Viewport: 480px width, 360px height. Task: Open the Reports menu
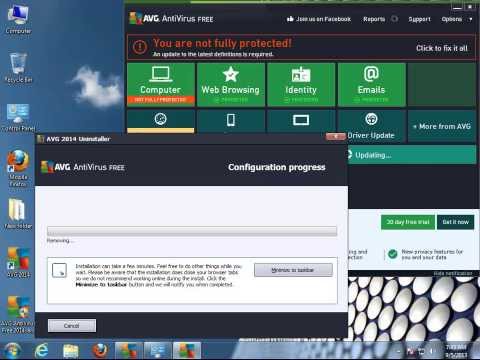pyautogui.click(x=374, y=19)
